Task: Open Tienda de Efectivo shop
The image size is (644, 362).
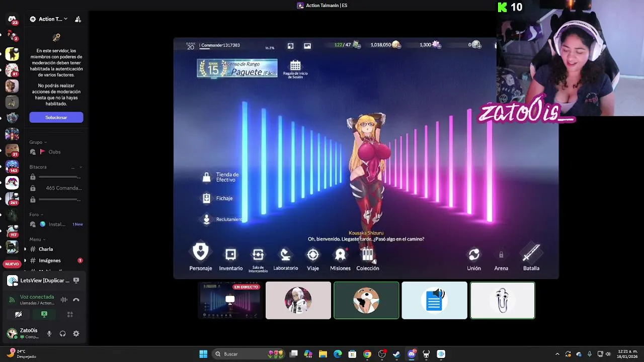Action: click(221, 177)
